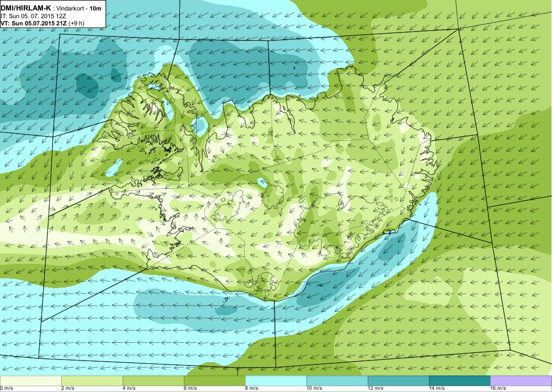Click the pale cream 0–2 m/s legend swatch
The height and width of the screenshot is (392, 552).
pos(30,381)
